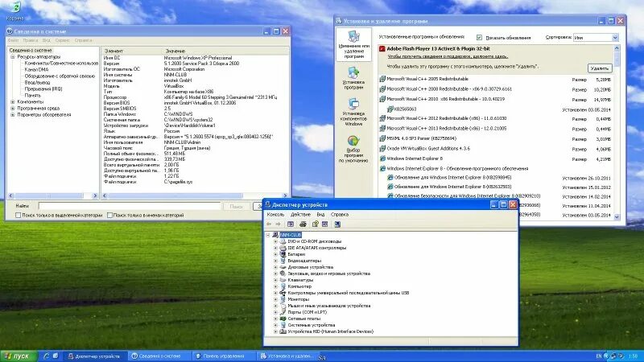Click the Звуковые, видео и игровые устройства icon

(283, 274)
